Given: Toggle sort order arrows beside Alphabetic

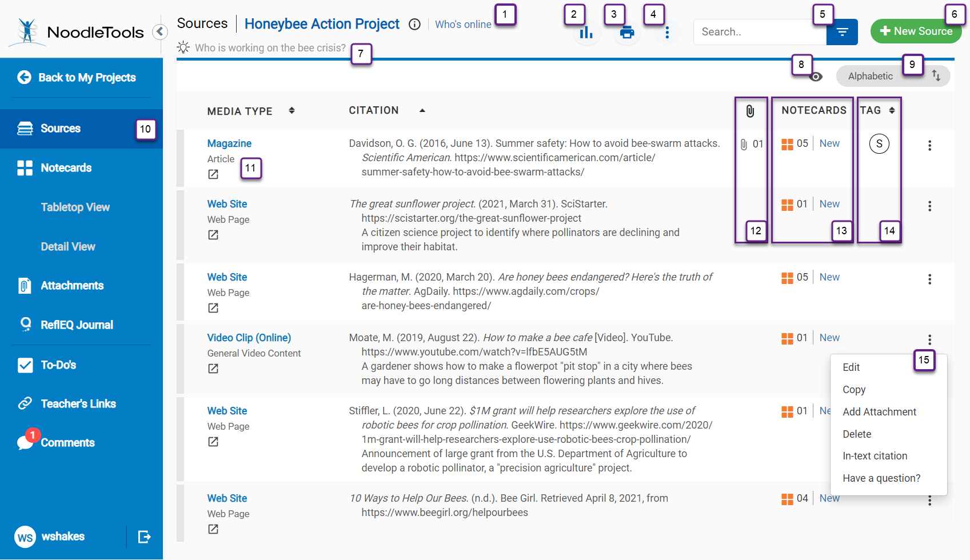Looking at the screenshot, I should tap(936, 75).
